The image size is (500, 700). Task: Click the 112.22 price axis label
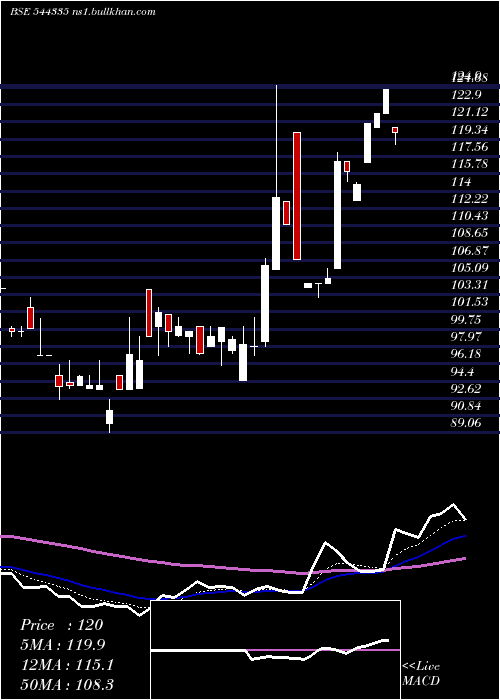click(x=469, y=198)
